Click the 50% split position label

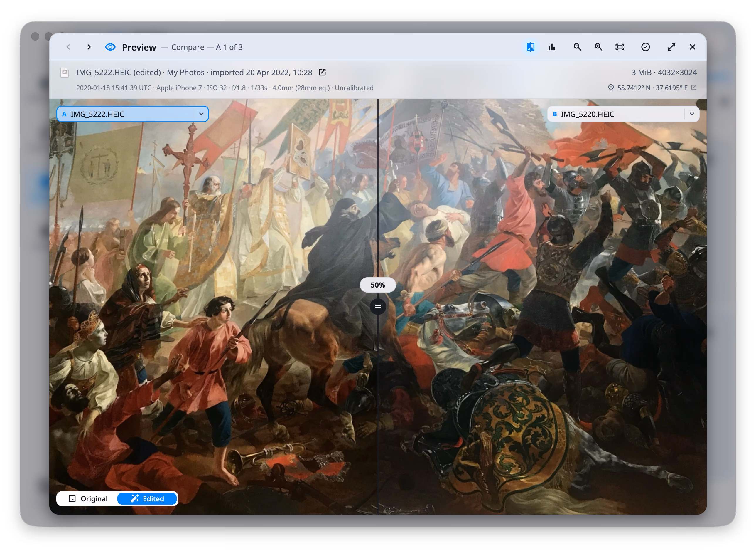coord(378,285)
